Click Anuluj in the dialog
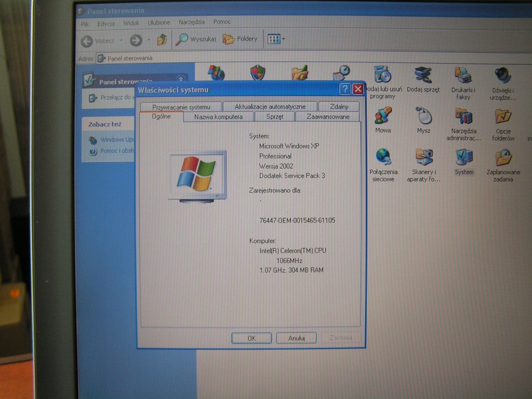532x399 pixels. (296, 338)
